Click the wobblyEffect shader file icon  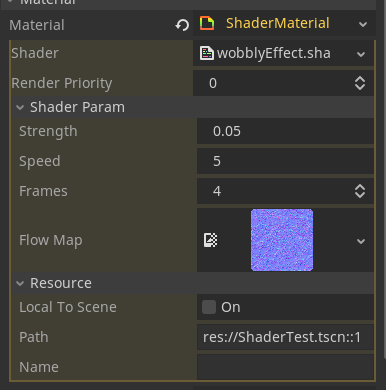207,53
